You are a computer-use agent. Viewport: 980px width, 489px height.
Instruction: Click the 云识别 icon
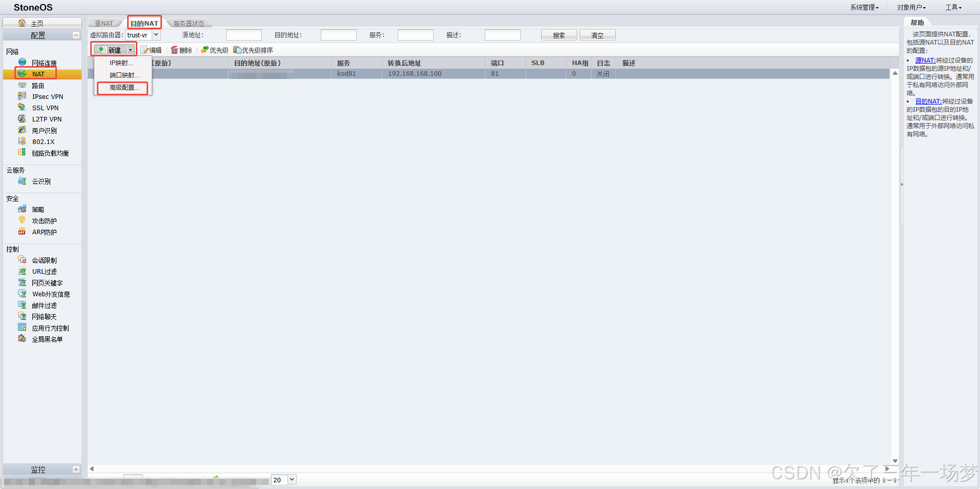tap(22, 181)
